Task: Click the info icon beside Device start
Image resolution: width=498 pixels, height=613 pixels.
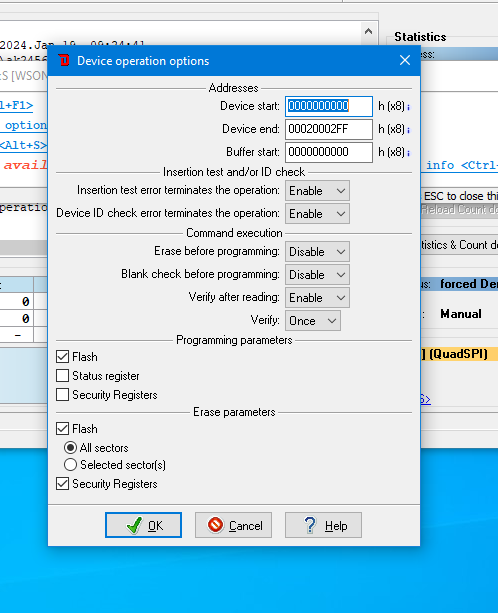Action: [408, 107]
